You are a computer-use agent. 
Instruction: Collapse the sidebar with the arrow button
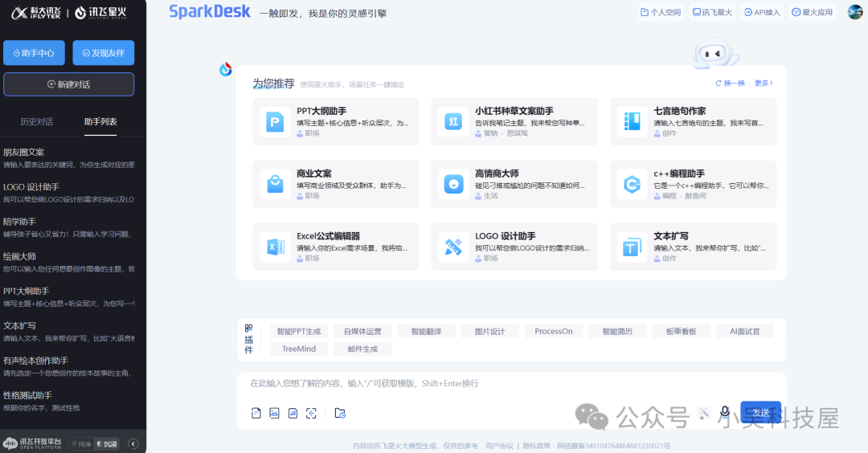[x=133, y=443]
